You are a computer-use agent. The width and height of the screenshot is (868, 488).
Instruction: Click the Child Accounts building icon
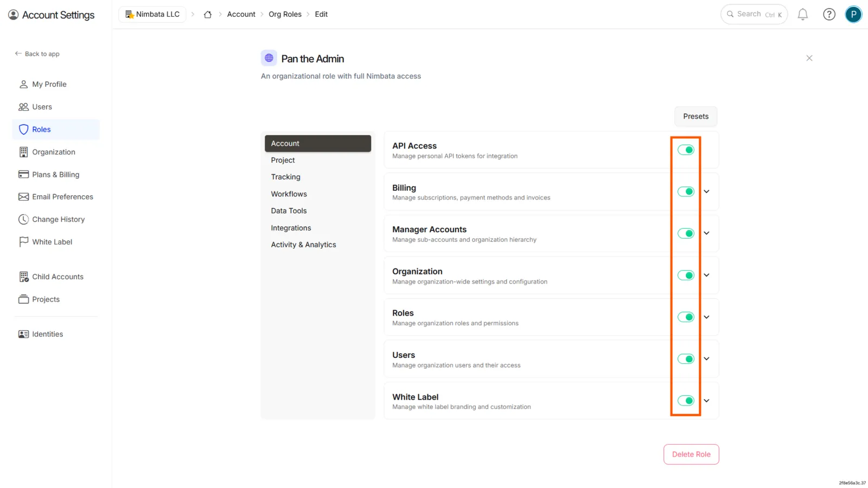(23, 277)
